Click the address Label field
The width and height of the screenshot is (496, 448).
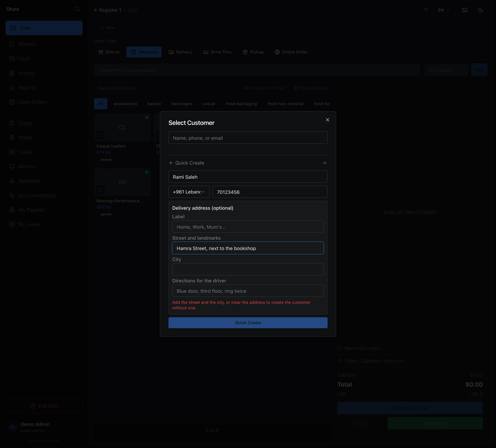pos(248,227)
